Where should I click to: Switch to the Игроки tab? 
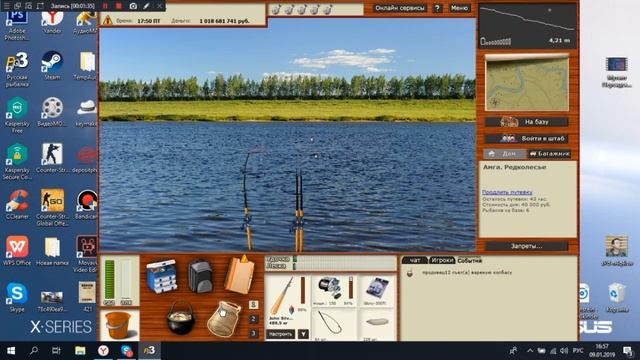(x=442, y=260)
